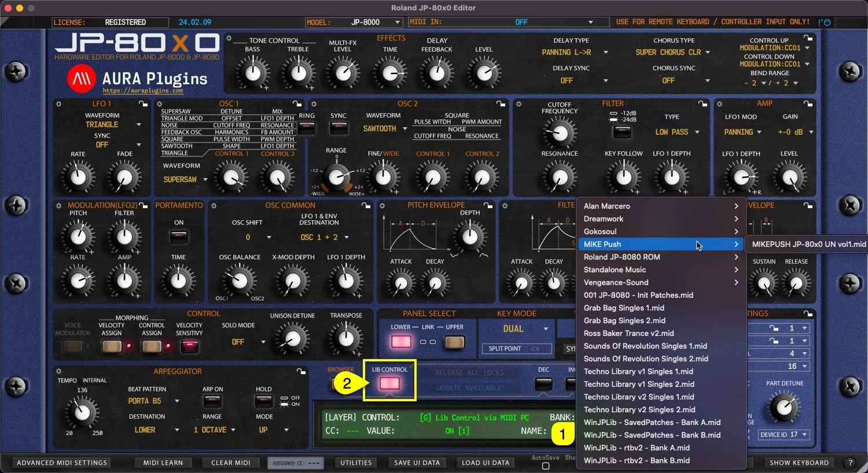Open the OSC 2 section gear settings
The height and width of the screenshot is (473, 868).
tap(314, 104)
